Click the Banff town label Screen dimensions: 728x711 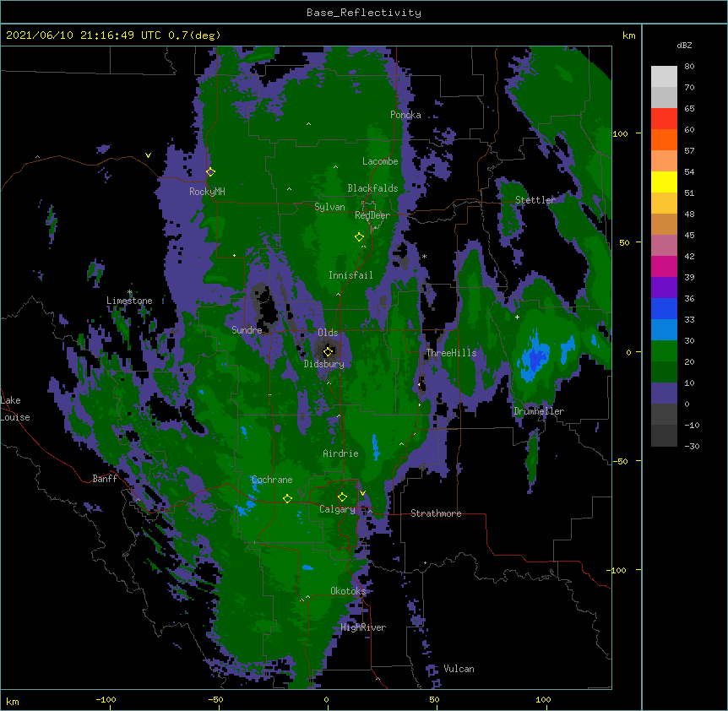point(105,479)
